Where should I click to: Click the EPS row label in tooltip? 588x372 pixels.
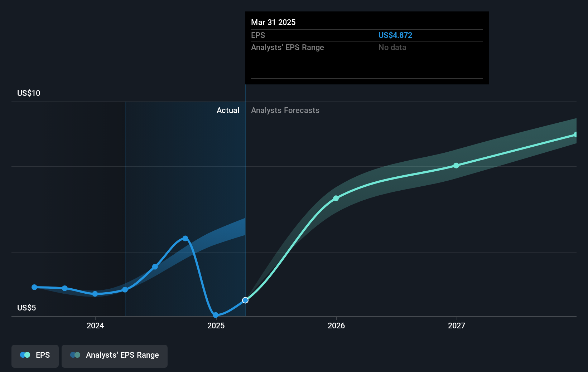pyautogui.click(x=258, y=35)
